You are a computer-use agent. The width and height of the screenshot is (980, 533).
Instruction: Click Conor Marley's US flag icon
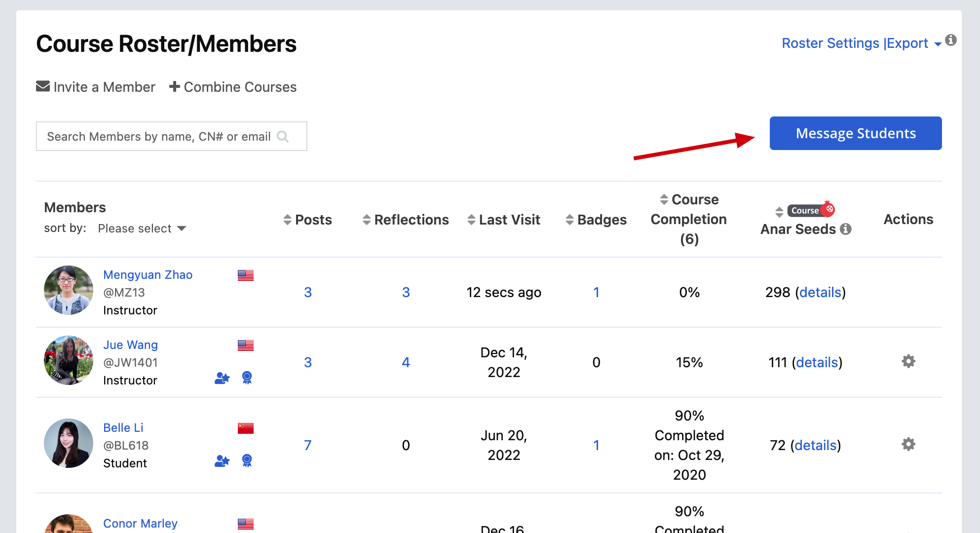tap(246, 524)
